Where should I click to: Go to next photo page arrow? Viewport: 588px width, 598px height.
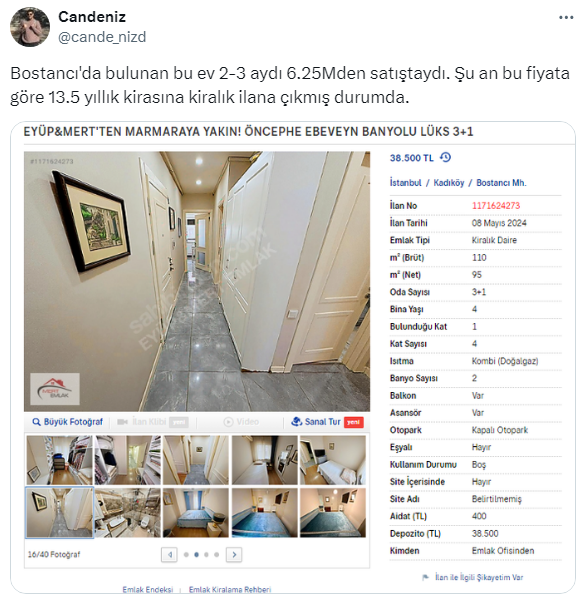tap(234, 555)
